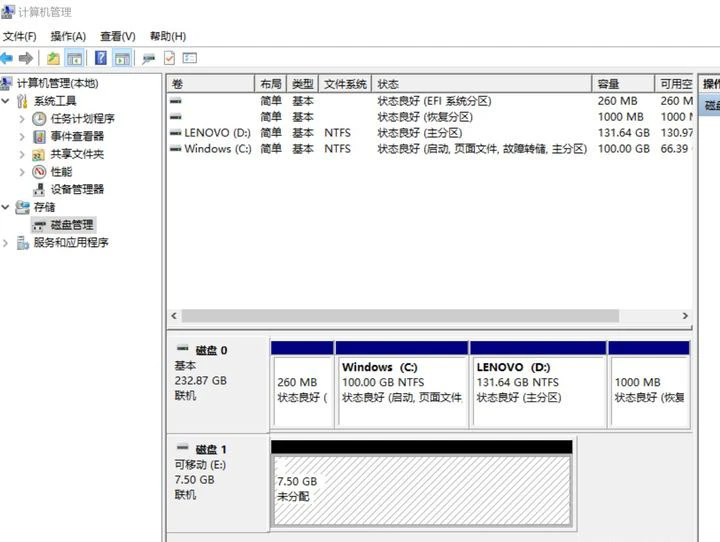
Task: Select 共享文件夹 in the tree
Action: pyautogui.click(x=77, y=154)
